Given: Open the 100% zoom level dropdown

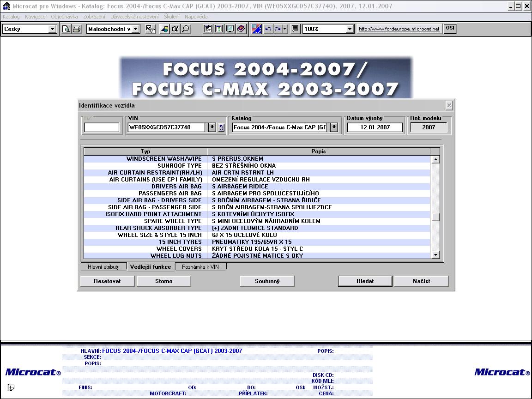Looking at the screenshot, I should [350, 29].
